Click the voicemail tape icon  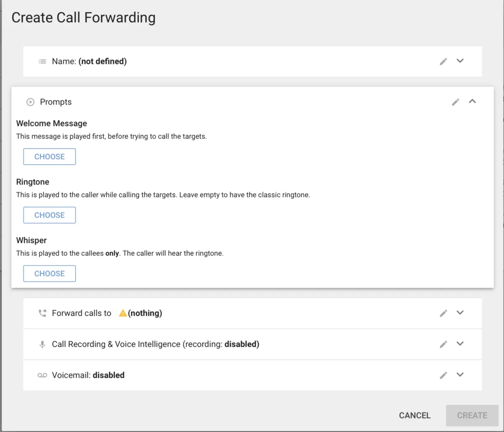pyautogui.click(x=42, y=375)
